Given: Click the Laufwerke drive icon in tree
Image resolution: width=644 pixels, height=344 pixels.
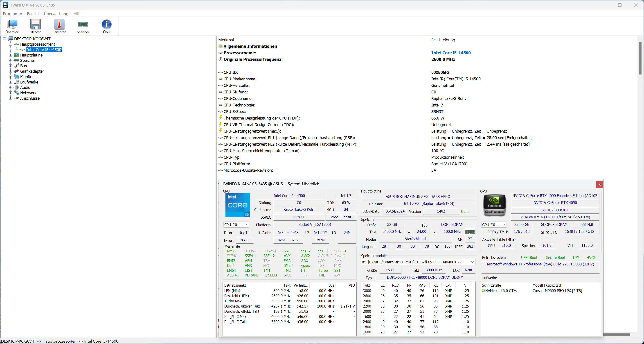Looking at the screenshot, I should pos(16,82).
